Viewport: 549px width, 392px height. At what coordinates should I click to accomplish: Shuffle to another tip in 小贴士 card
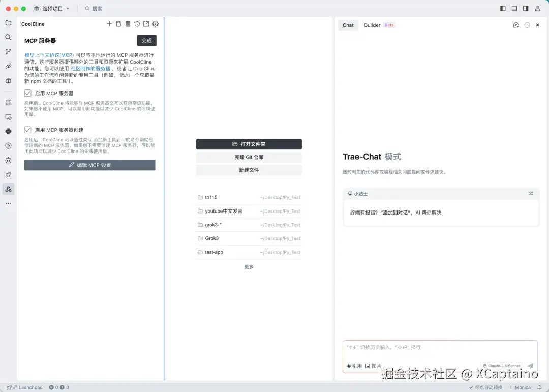pyautogui.click(x=531, y=193)
